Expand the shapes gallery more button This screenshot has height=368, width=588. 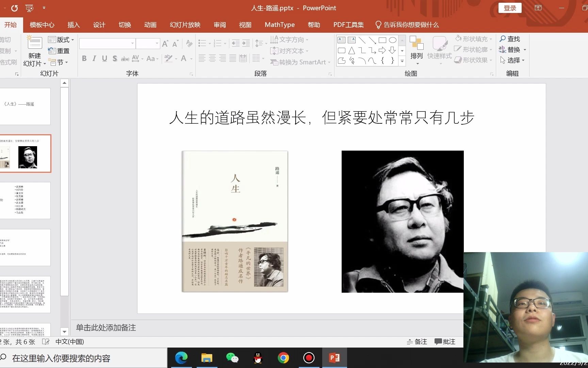click(402, 61)
